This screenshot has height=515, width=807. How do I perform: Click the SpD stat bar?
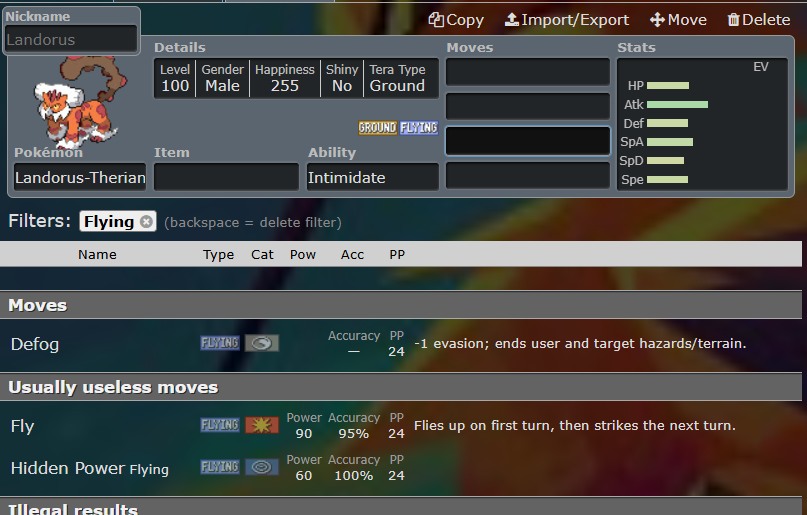tap(665, 161)
